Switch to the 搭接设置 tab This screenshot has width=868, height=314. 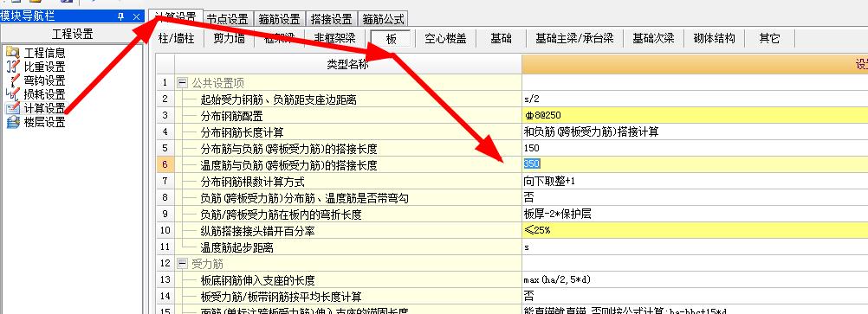point(331,19)
